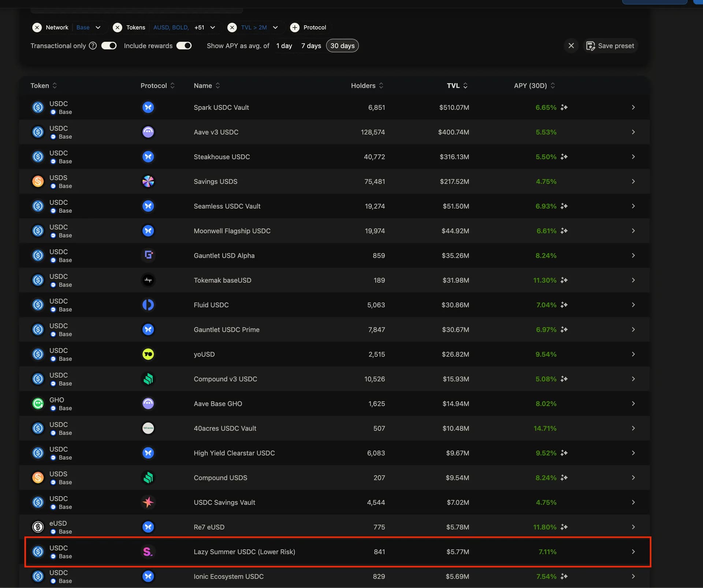Click the Fluid USDC protocol icon
This screenshot has height=588, width=703.
(148, 304)
